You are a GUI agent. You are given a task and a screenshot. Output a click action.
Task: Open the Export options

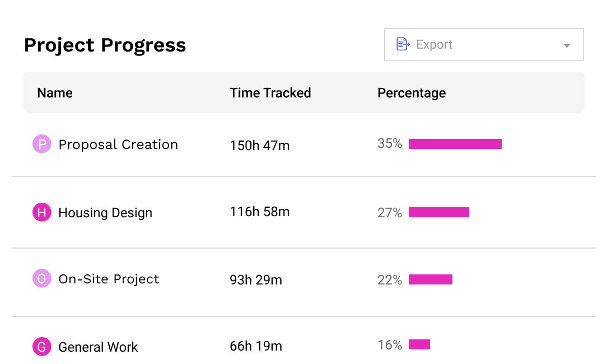point(484,44)
